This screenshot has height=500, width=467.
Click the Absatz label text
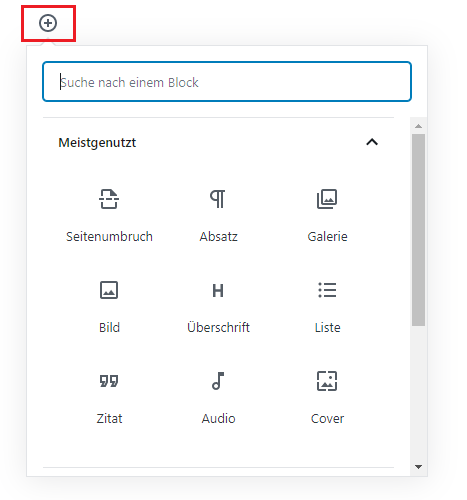pyautogui.click(x=218, y=237)
